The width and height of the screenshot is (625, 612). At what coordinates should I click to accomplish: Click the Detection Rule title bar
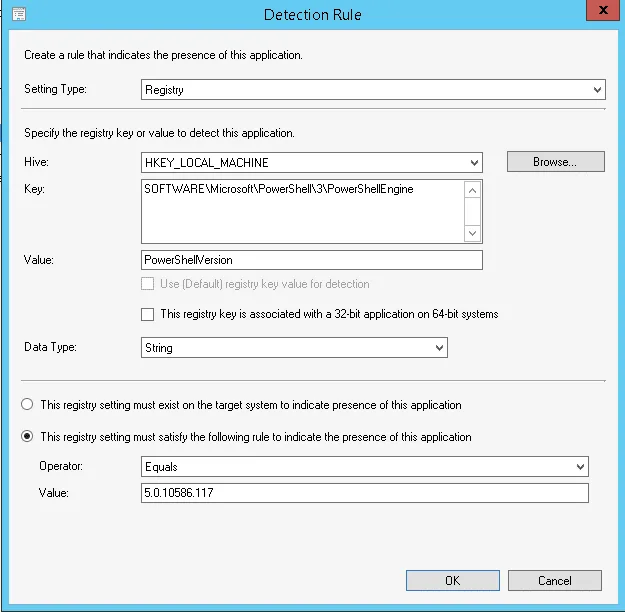click(312, 15)
